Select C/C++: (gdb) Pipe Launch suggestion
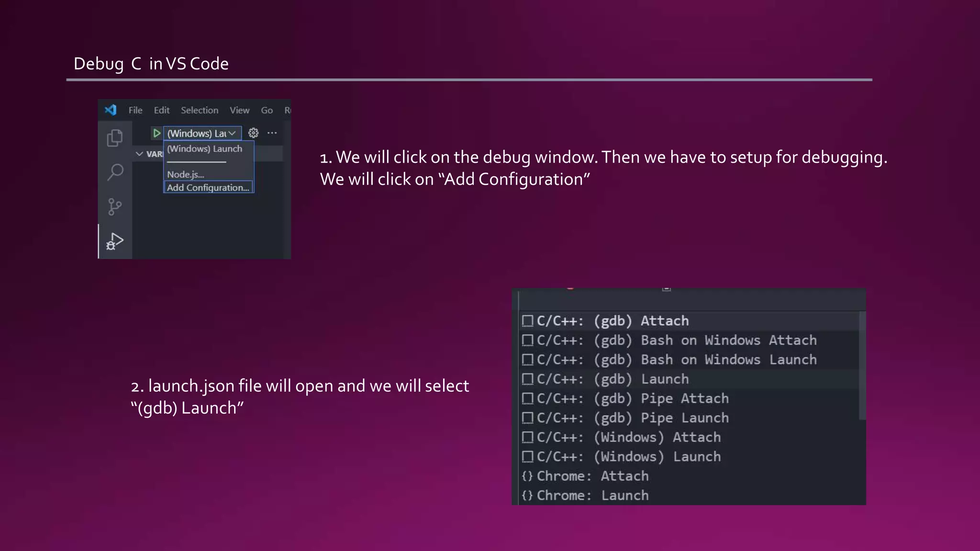This screenshot has width=980, height=551. pyautogui.click(x=689, y=418)
